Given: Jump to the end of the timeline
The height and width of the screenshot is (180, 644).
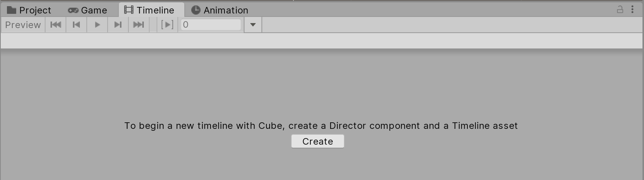Looking at the screenshot, I should (x=138, y=25).
